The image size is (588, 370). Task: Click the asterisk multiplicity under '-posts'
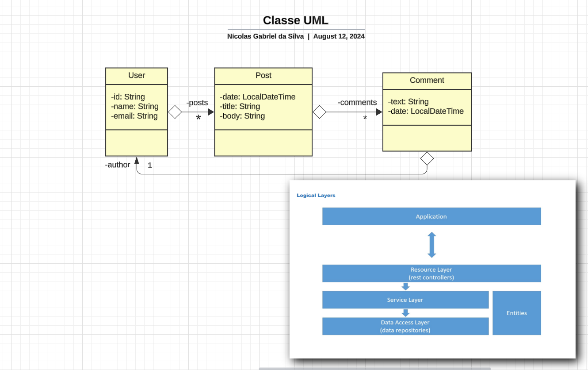click(199, 118)
